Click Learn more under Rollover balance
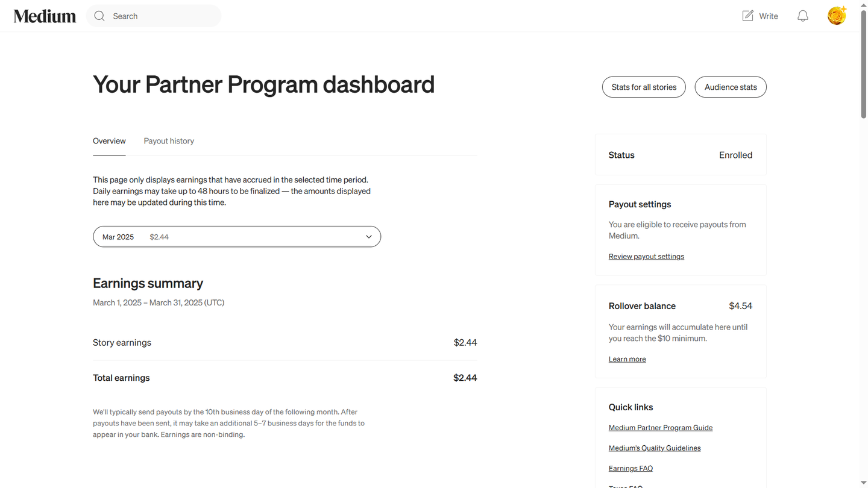The image size is (868, 488). [627, 359]
